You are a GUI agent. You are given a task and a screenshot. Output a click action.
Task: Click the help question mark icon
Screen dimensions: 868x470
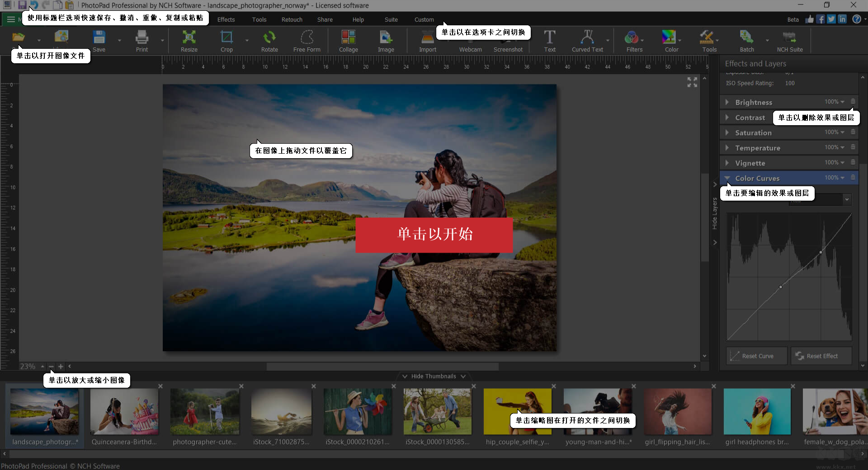click(856, 19)
